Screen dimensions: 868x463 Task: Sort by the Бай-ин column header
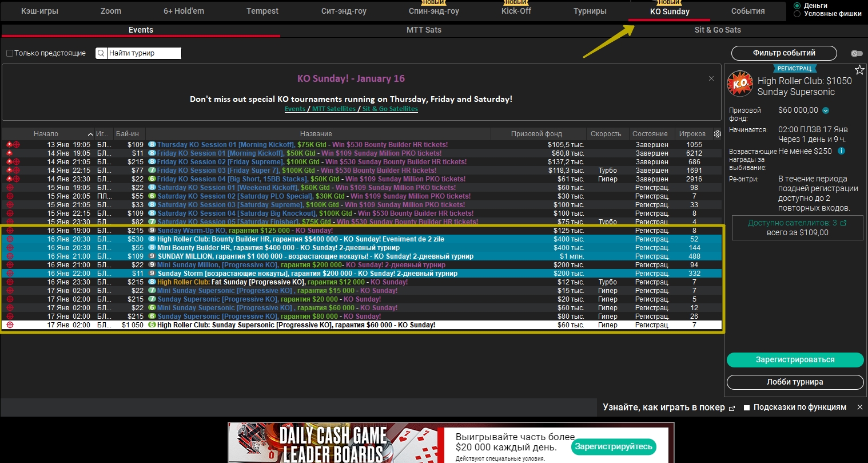coord(128,134)
